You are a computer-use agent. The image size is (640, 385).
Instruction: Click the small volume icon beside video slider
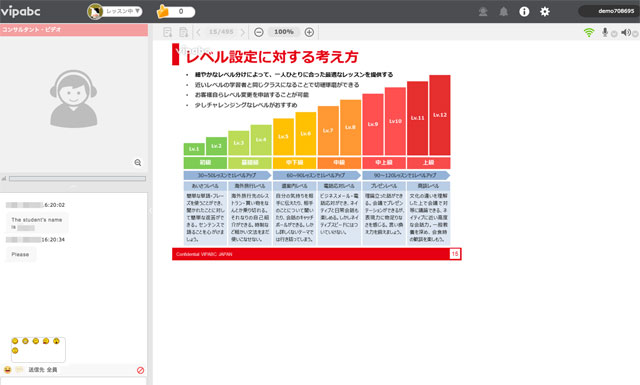pyautogui.click(x=4, y=178)
